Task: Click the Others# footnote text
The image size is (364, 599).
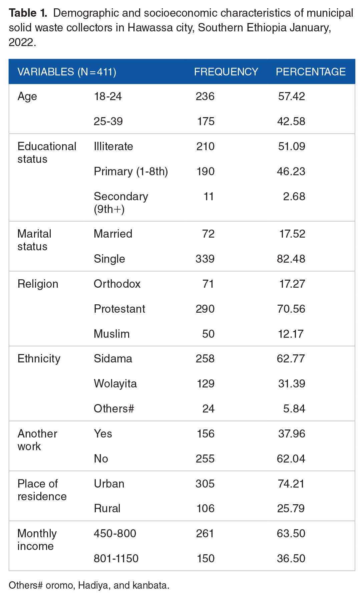Action: pyautogui.click(x=89, y=585)
